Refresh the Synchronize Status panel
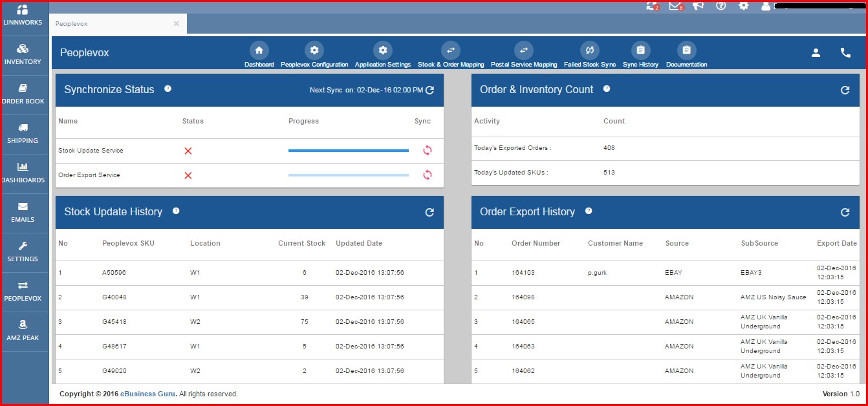Viewport: 868px width, 406px height. click(429, 91)
